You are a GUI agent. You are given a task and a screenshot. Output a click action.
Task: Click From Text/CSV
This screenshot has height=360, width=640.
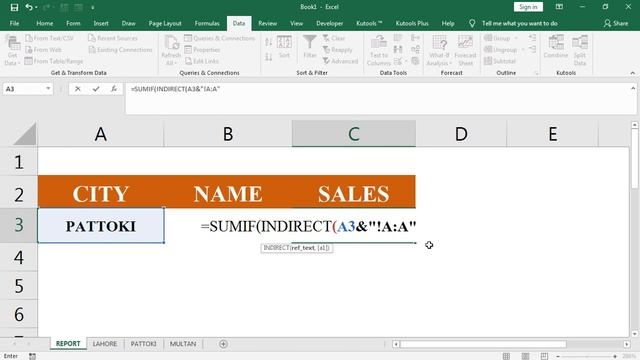click(49, 38)
